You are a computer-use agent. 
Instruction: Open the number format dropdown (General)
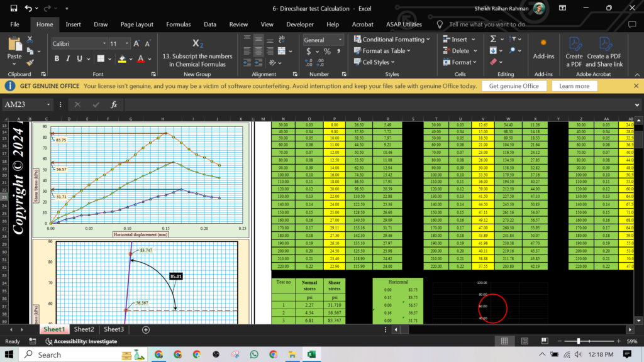point(340,40)
